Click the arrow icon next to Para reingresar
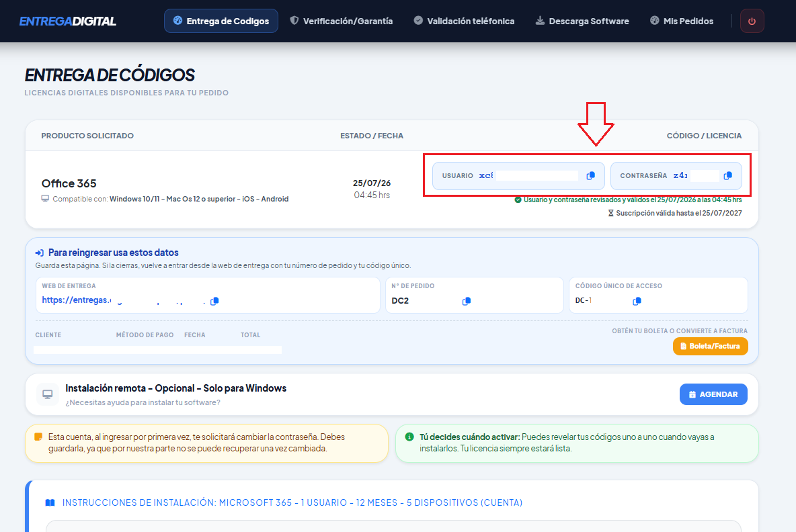Screen dimensions: 796x532 point(39,253)
